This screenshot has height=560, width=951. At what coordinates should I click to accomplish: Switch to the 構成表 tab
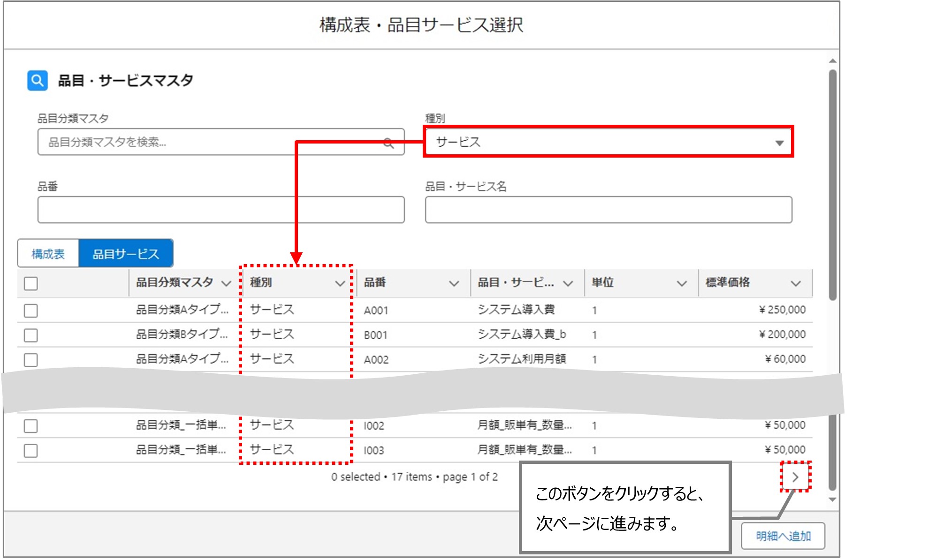click(48, 254)
